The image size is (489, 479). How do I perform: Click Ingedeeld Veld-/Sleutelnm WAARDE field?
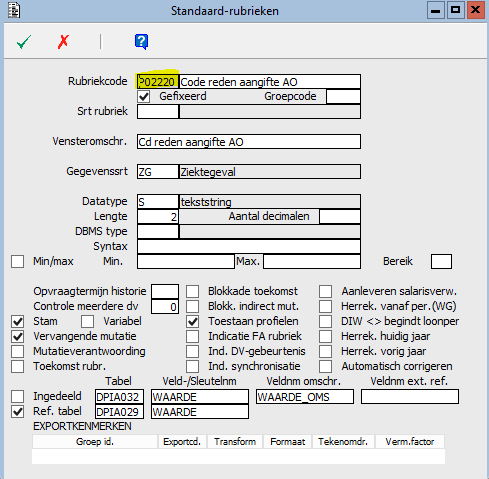coord(200,397)
